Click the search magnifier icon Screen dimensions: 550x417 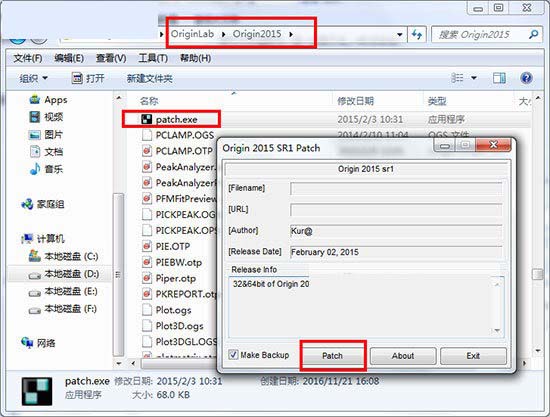(x=534, y=34)
